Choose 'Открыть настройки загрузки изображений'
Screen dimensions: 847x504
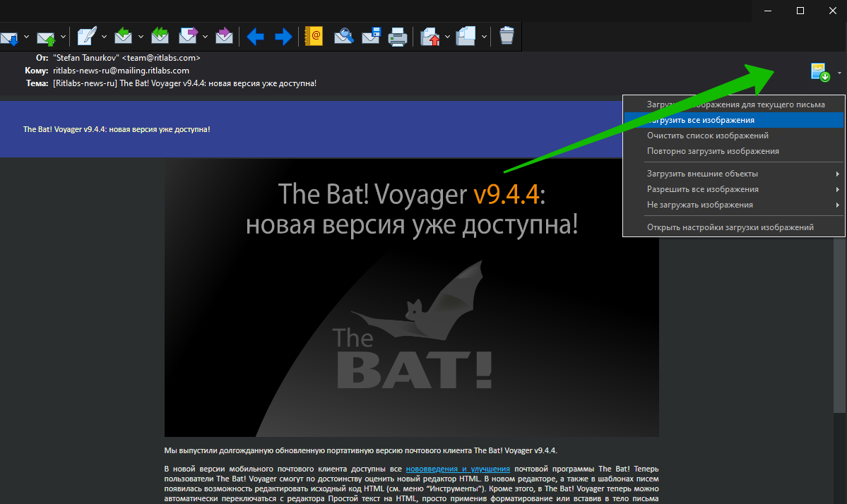click(733, 227)
